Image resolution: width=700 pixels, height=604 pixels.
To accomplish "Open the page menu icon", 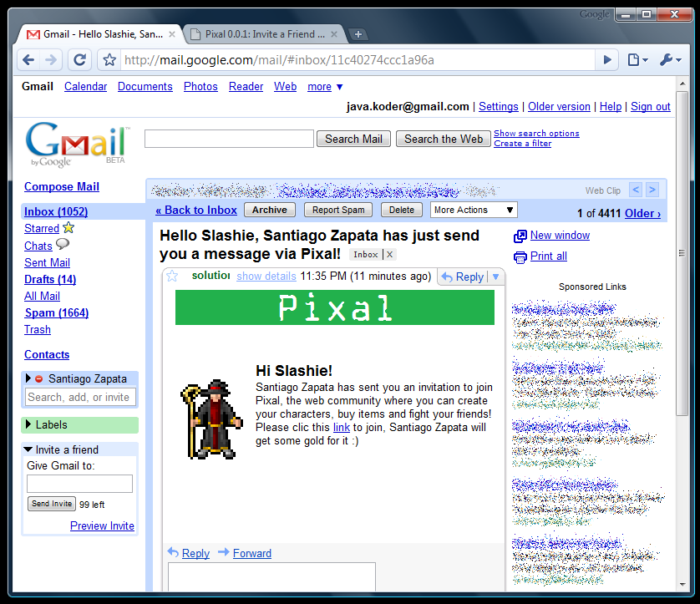I will 637,59.
